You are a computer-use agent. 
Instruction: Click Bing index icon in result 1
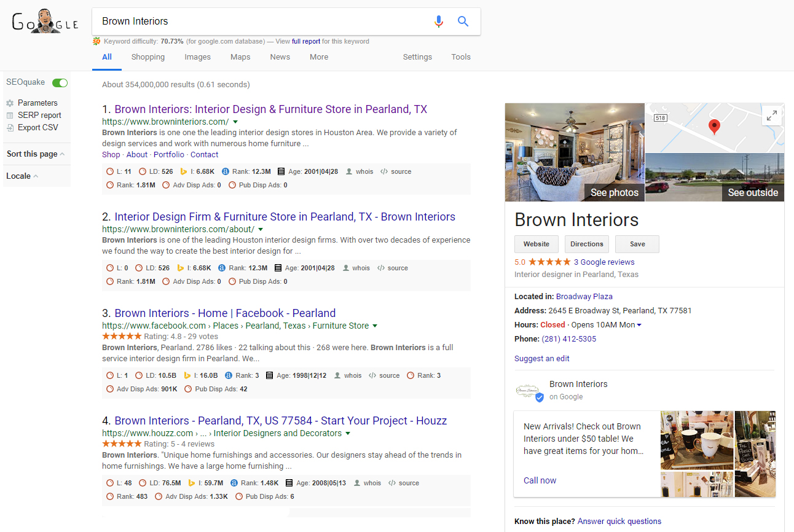click(183, 172)
